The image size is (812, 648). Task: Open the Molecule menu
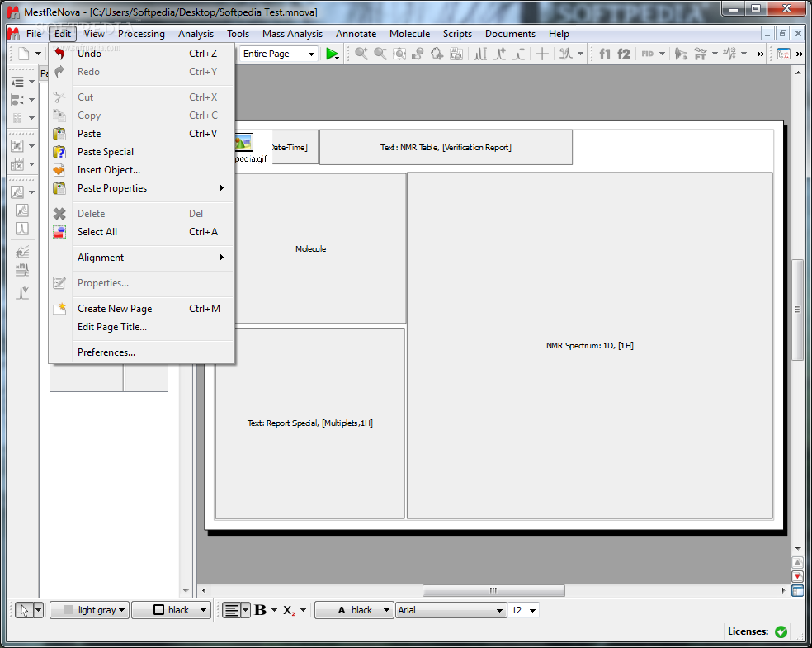409,34
